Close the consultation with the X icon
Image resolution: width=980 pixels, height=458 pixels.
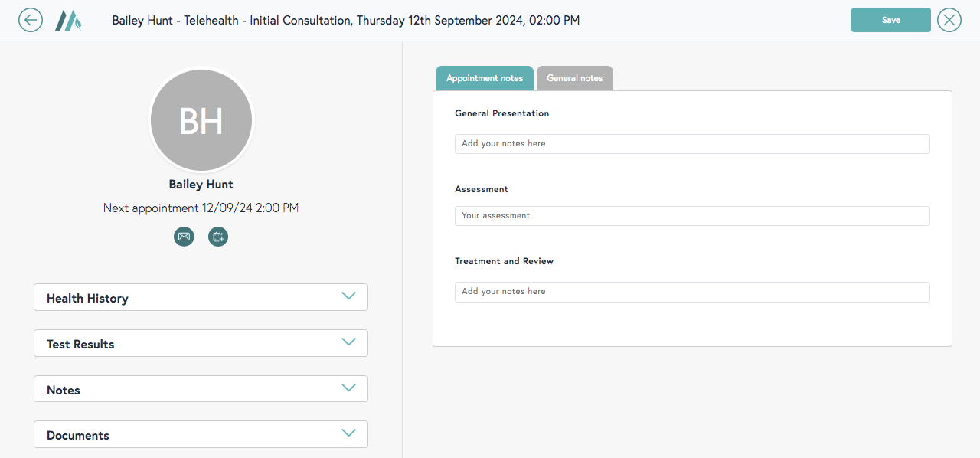coord(949,20)
